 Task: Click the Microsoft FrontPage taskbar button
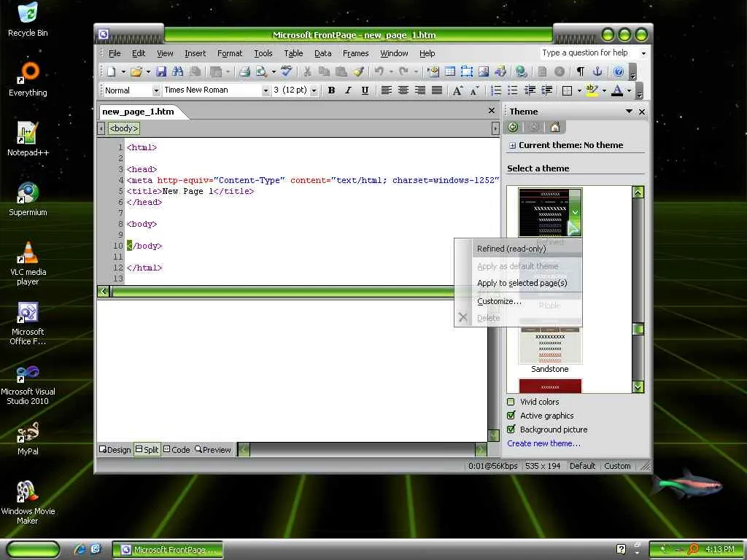(x=168, y=550)
